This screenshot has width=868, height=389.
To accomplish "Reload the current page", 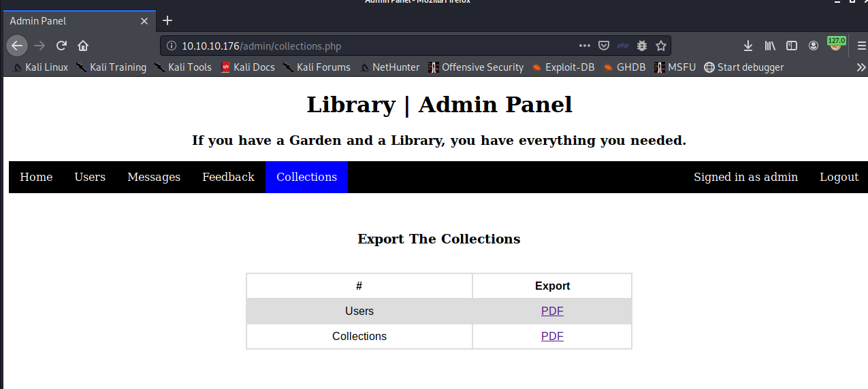I will point(61,46).
